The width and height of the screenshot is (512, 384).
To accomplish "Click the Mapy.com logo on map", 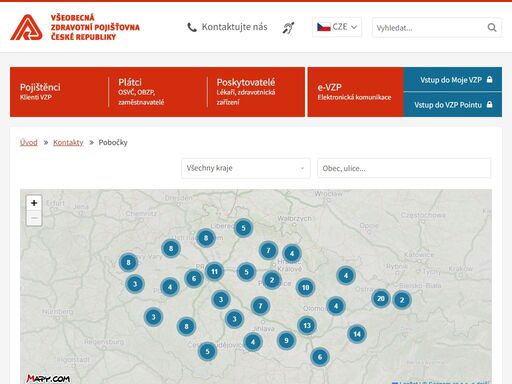I will click(48, 378).
